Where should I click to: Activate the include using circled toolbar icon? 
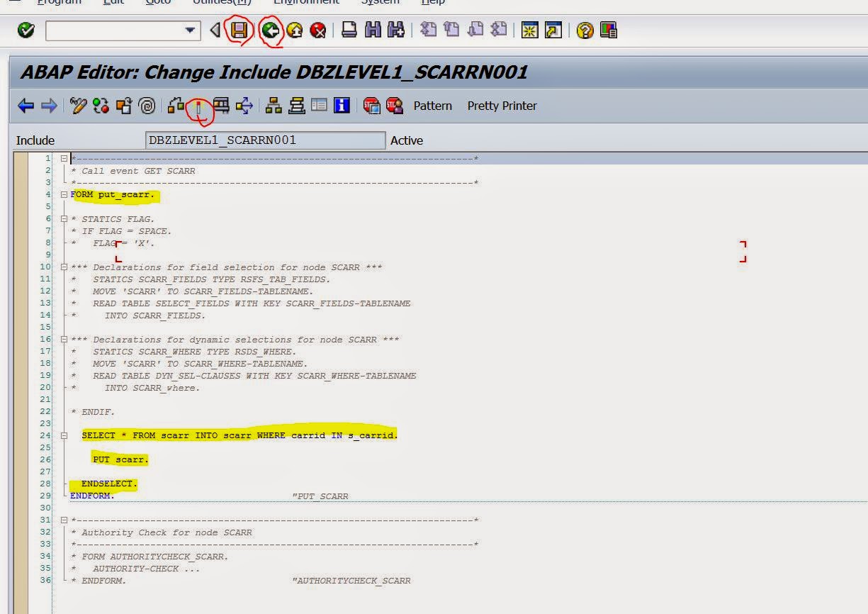(x=198, y=106)
